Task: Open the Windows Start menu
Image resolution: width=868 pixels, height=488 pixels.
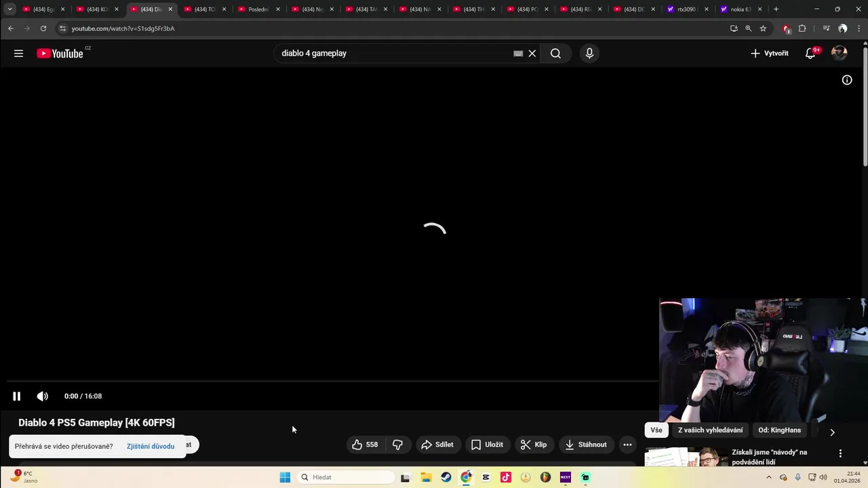Action: (285, 477)
